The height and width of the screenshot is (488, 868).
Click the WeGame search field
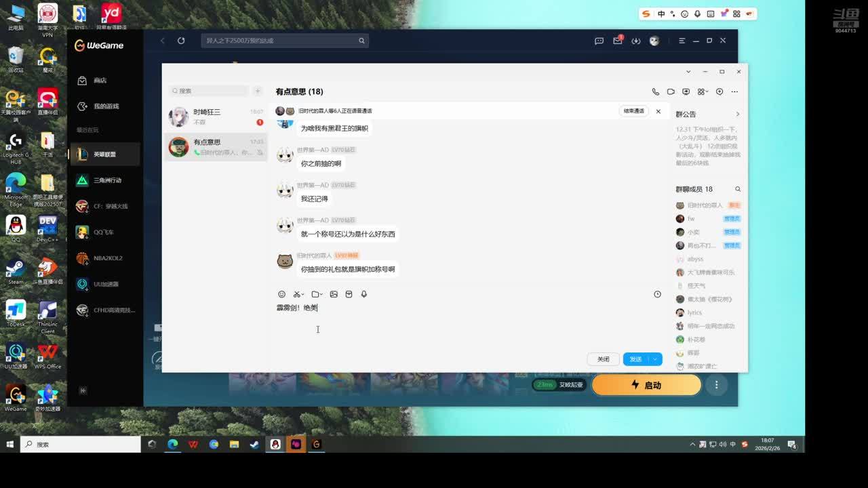[x=285, y=41]
